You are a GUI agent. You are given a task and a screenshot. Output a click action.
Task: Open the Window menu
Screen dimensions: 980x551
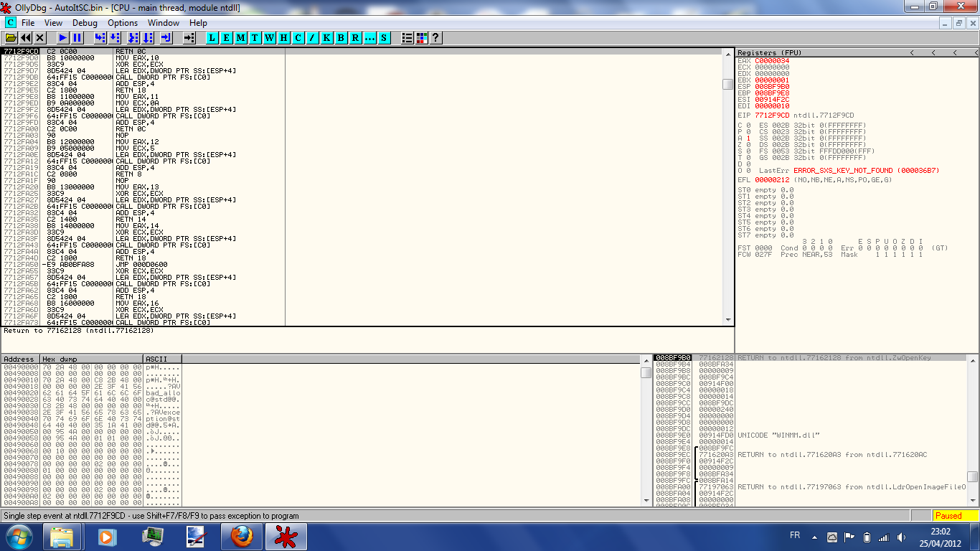point(164,23)
